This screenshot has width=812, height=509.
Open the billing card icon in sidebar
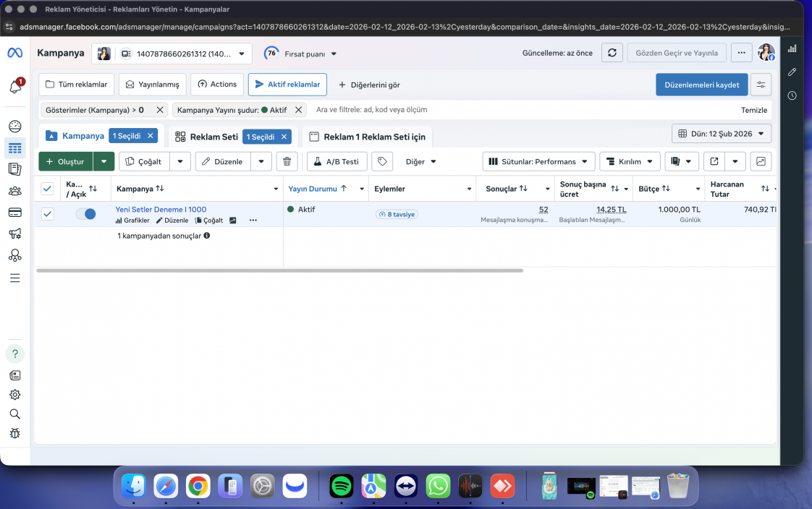pos(15,212)
